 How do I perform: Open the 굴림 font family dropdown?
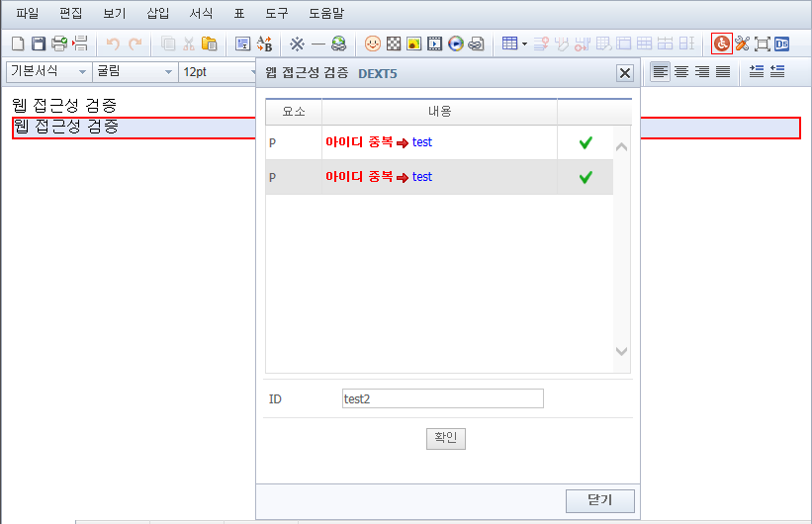(135, 72)
